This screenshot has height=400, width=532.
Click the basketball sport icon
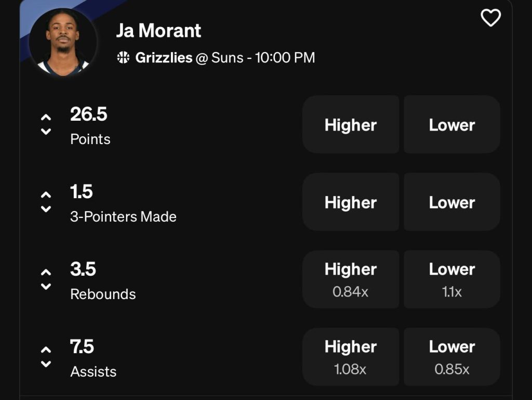point(123,58)
